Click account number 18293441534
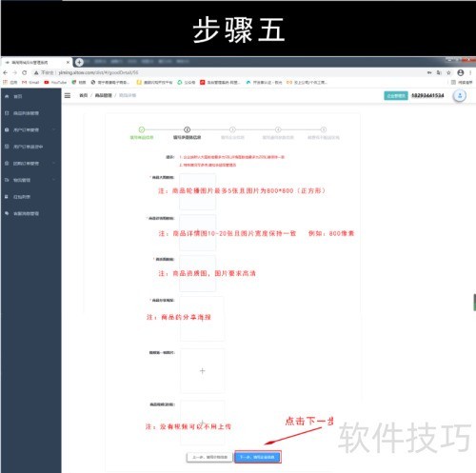The width and height of the screenshot is (476, 473). click(x=427, y=95)
